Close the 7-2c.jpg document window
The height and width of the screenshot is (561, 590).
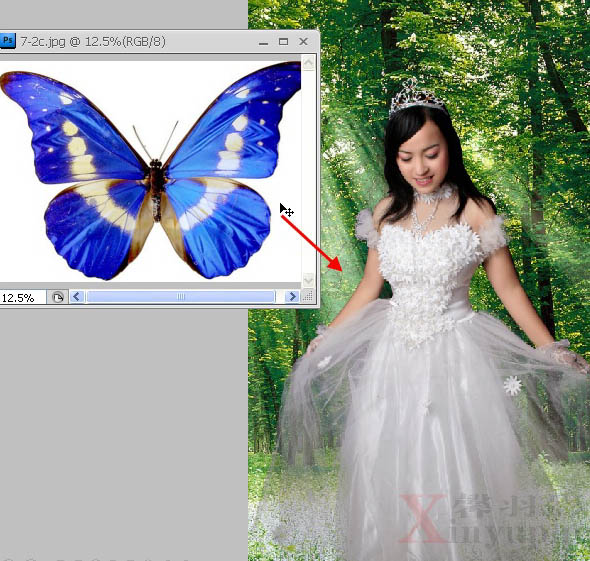point(303,41)
